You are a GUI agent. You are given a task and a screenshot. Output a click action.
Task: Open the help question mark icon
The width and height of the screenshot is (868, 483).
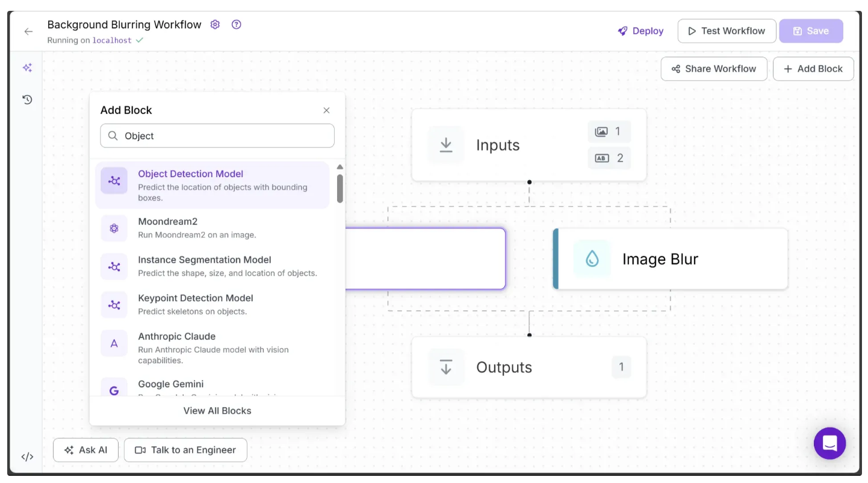pos(237,25)
